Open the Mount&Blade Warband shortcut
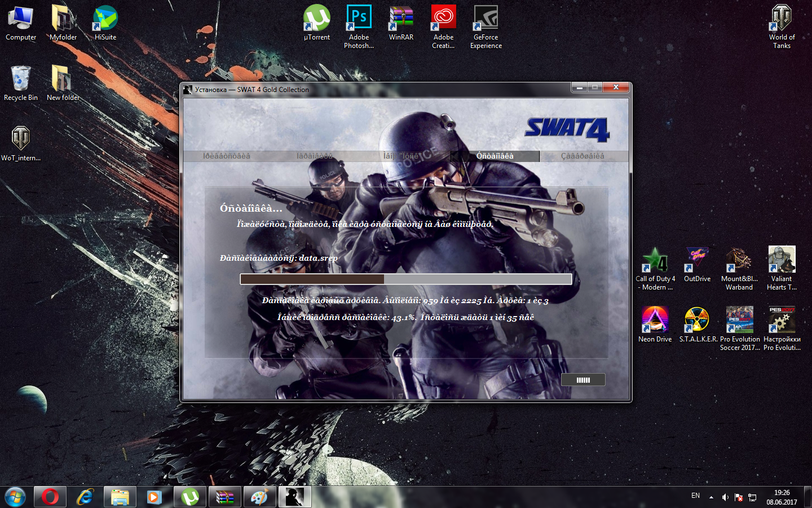The image size is (812, 508). pos(739,260)
